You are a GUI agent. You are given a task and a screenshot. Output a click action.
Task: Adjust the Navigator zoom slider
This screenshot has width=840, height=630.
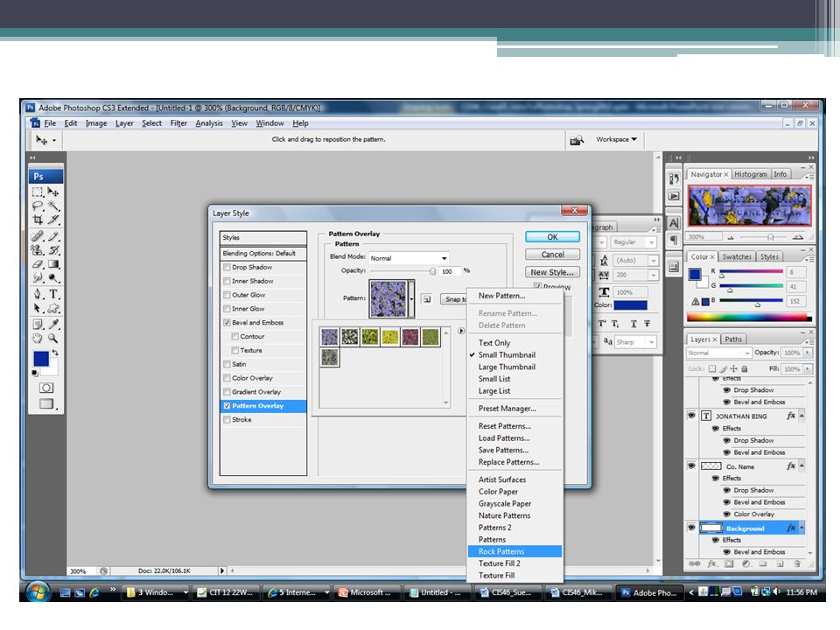[x=770, y=237]
